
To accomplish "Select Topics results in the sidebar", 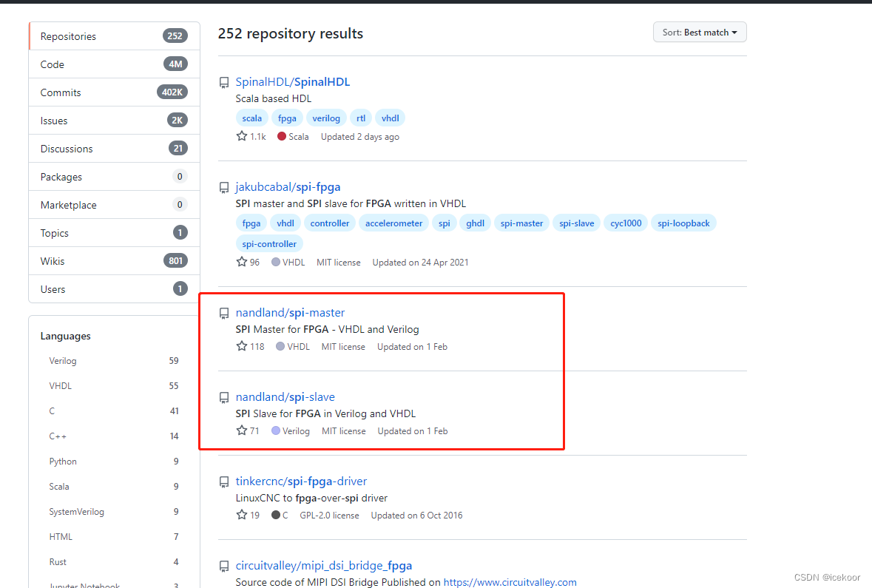I will click(x=114, y=233).
